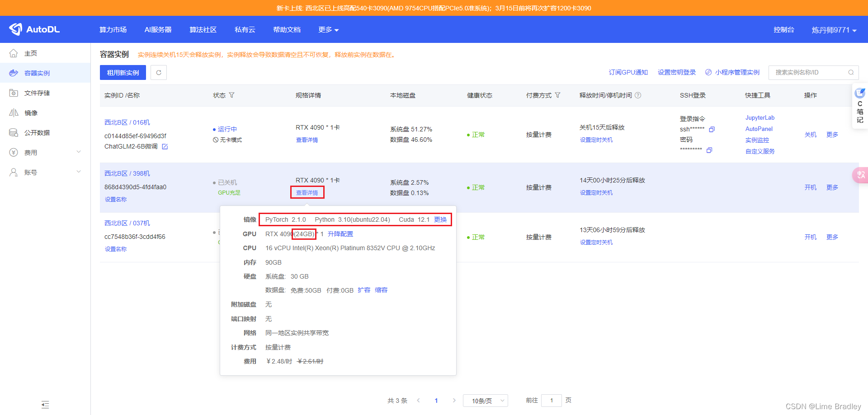This screenshot has width=868, height=415.
Task: Open the C notes floating widget
Action: click(x=860, y=106)
